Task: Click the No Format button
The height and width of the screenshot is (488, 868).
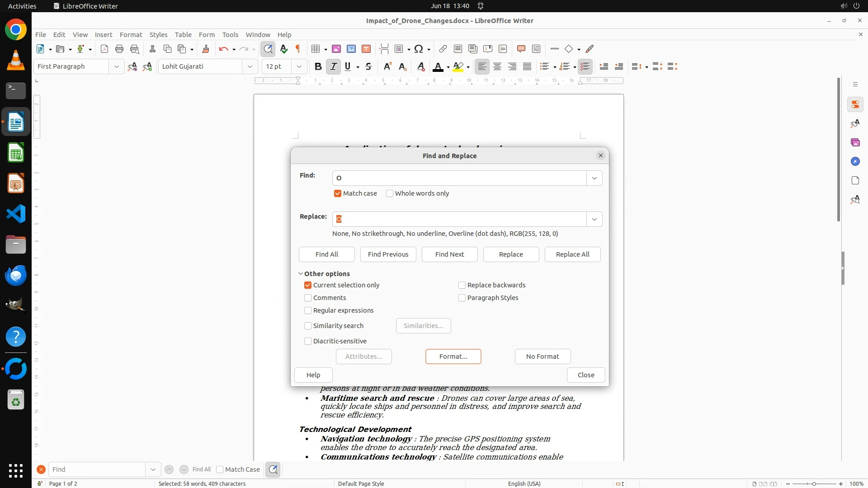Action: (542, 357)
